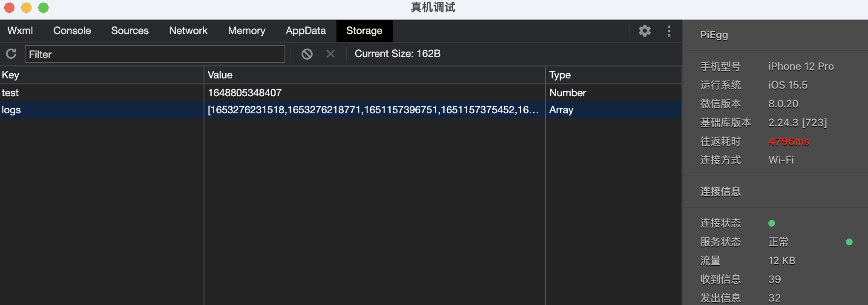The image size is (868, 305).
Task: Switch to the Sources tab
Action: pos(130,31)
